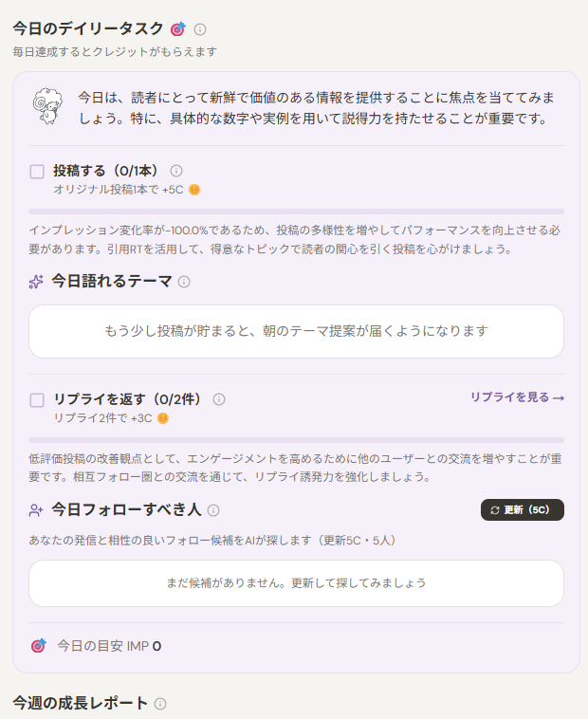
Task: Click the progress bar under 投稿する
Action: click(x=296, y=212)
